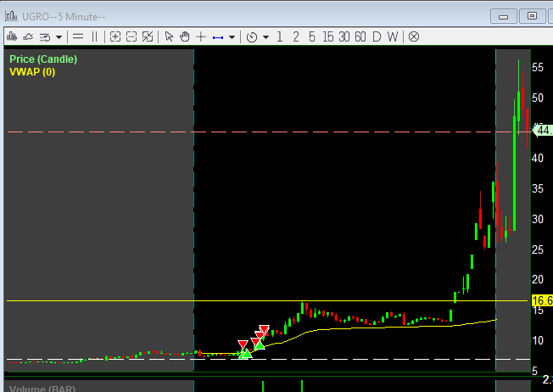Viewport: 553px width, 392px height.
Task: Click the VWAP (0) legend label
Action: tap(32, 72)
